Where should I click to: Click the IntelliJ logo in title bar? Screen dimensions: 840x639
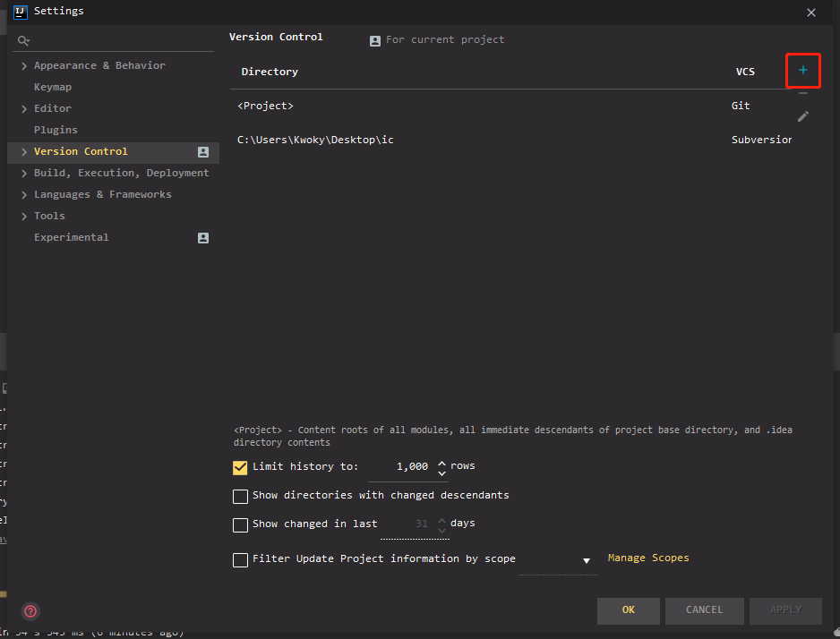pos(20,12)
